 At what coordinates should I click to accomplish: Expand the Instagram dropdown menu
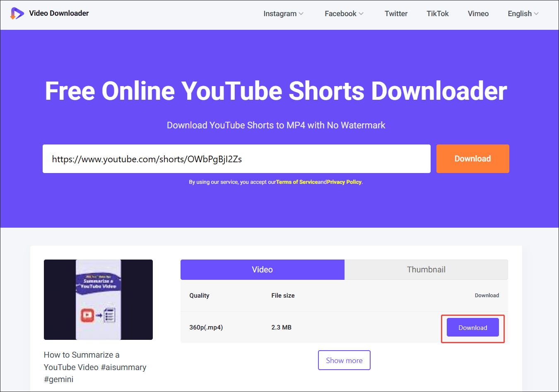click(284, 14)
